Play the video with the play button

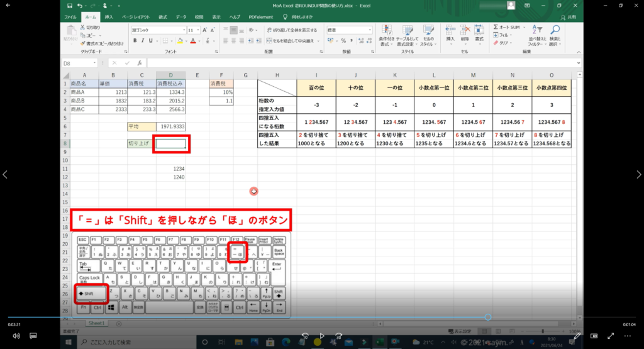[x=321, y=336]
